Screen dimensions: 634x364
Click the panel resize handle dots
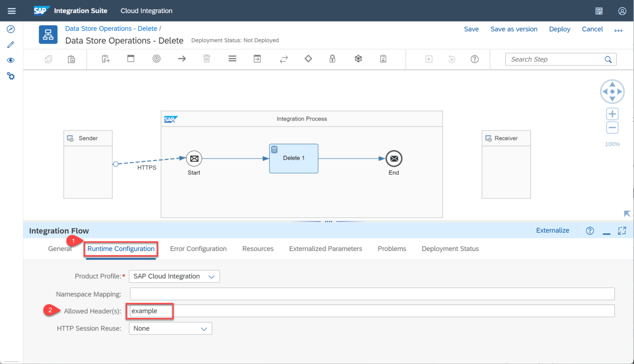click(x=328, y=222)
